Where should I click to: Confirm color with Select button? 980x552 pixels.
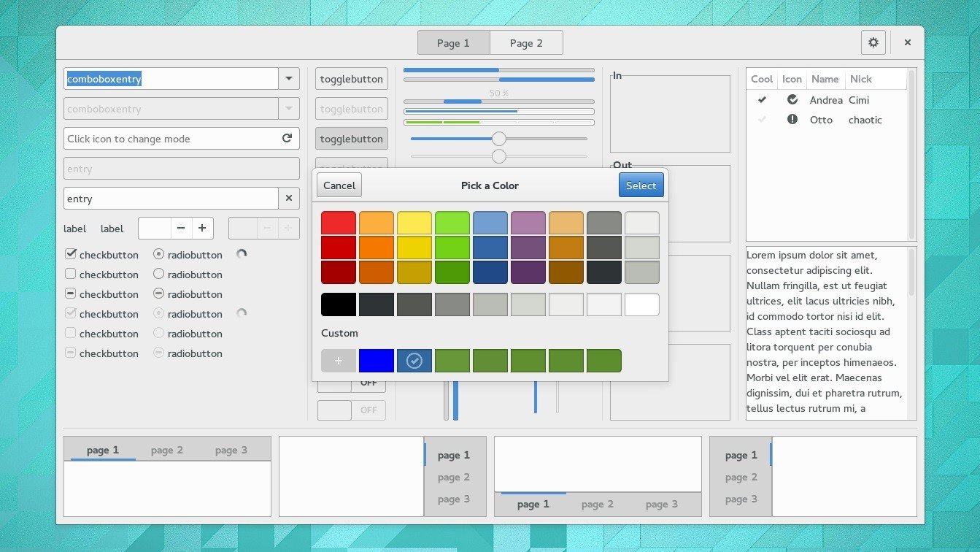coord(641,185)
